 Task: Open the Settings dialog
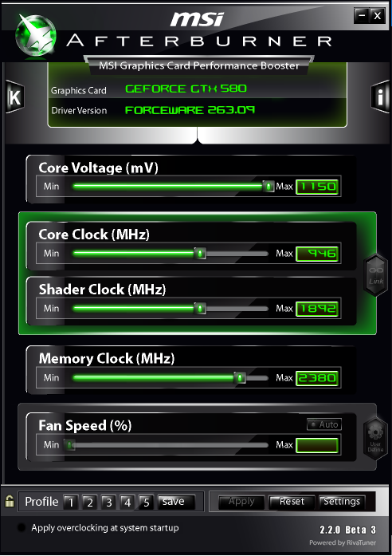pos(342,502)
